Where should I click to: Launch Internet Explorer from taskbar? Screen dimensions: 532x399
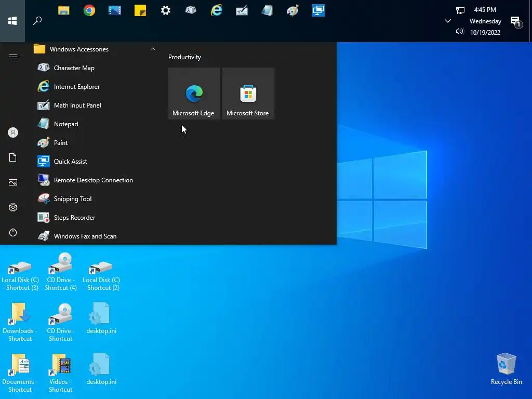(x=217, y=10)
